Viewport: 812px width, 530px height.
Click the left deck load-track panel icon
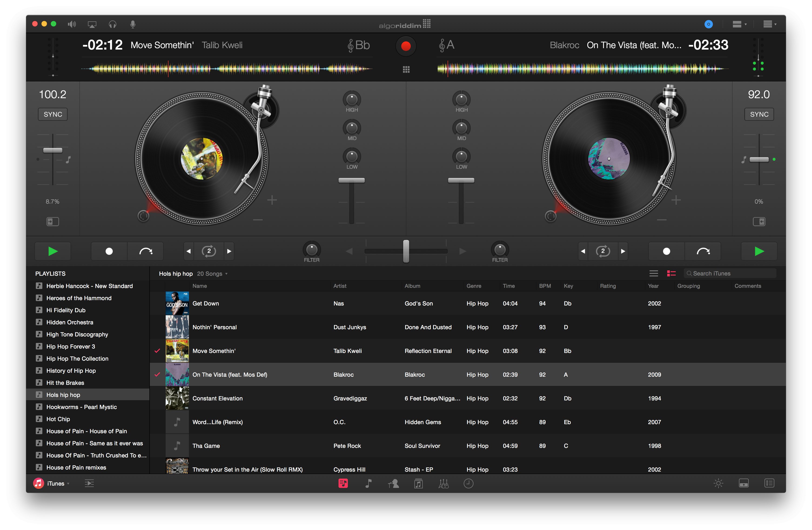(53, 222)
